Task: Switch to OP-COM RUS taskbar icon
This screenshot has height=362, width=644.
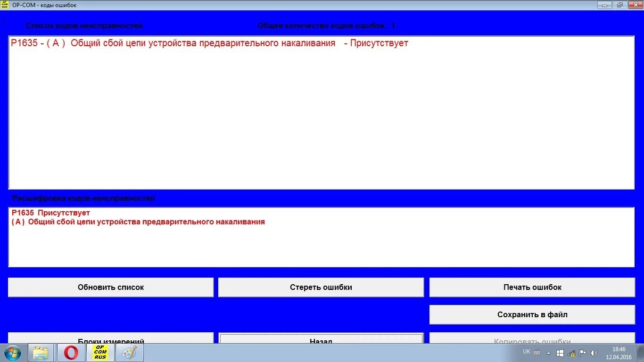Action: click(100, 353)
